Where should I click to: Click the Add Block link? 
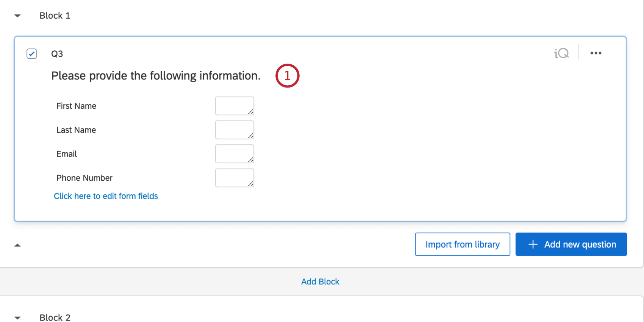tap(320, 281)
